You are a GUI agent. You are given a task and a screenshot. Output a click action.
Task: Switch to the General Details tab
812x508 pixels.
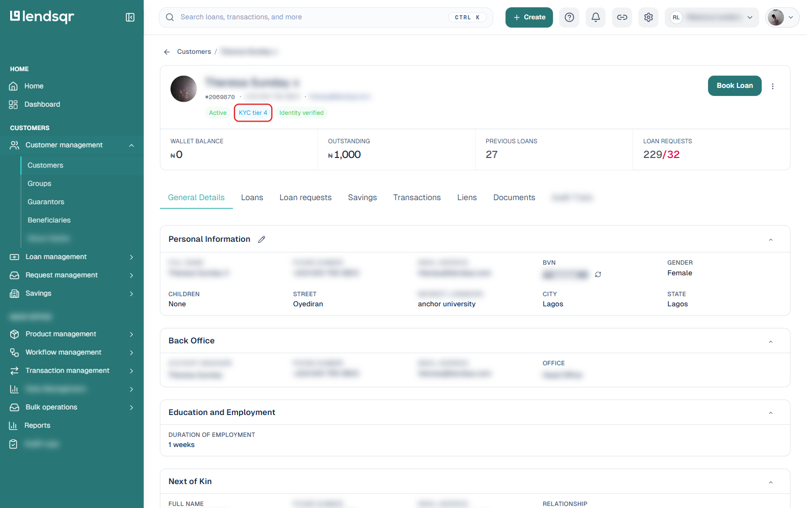click(196, 198)
